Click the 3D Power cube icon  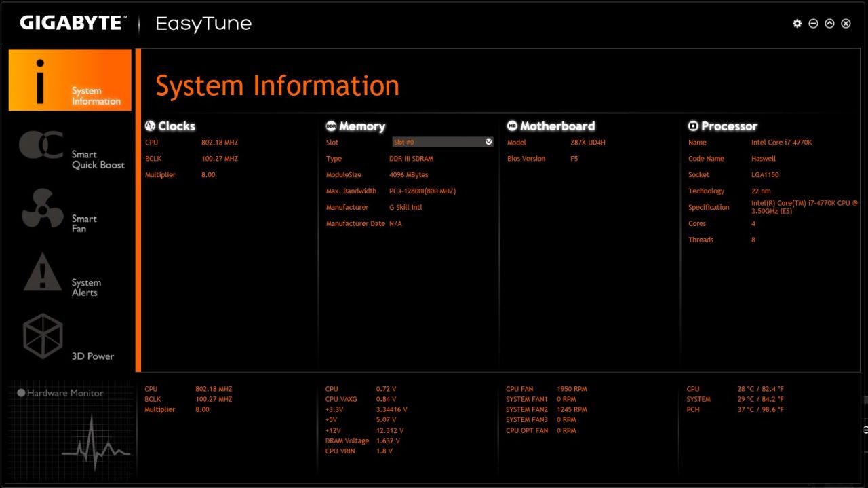pyautogui.click(x=43, y=336)
